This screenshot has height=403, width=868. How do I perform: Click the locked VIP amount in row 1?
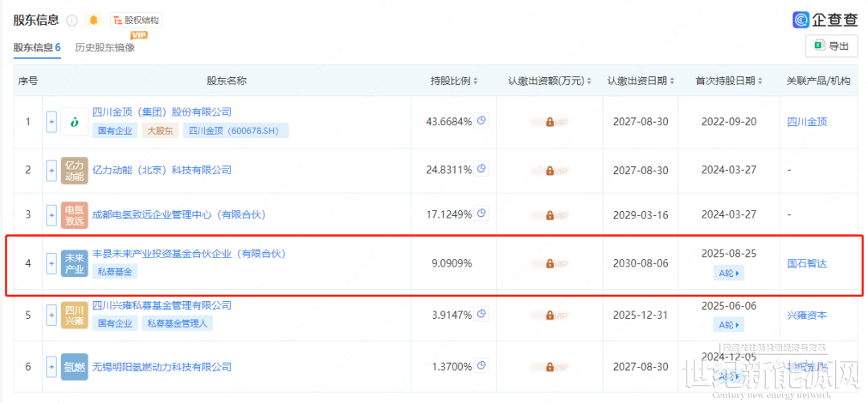(x=550, y=122)
